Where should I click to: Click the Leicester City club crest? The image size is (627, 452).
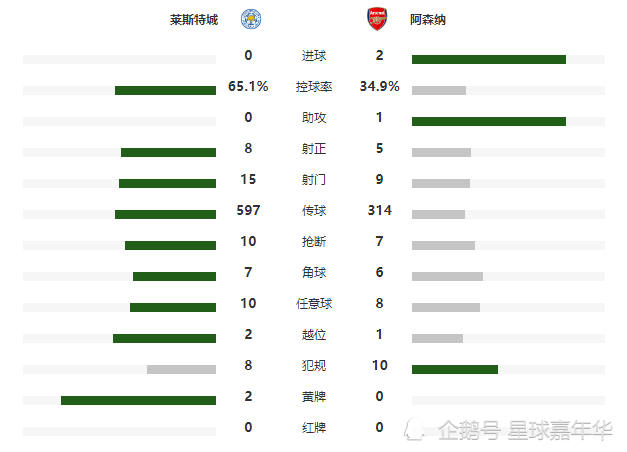pyautogui.click(x=251, y=19)
